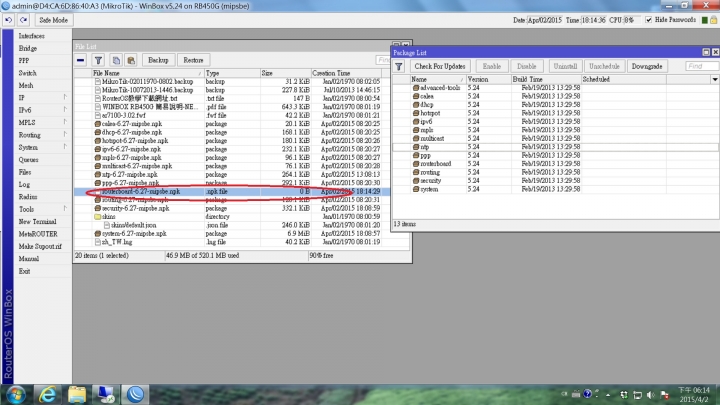Click the Backup button in File List
This screenshot has height=405, width=720.
[158, 60]
